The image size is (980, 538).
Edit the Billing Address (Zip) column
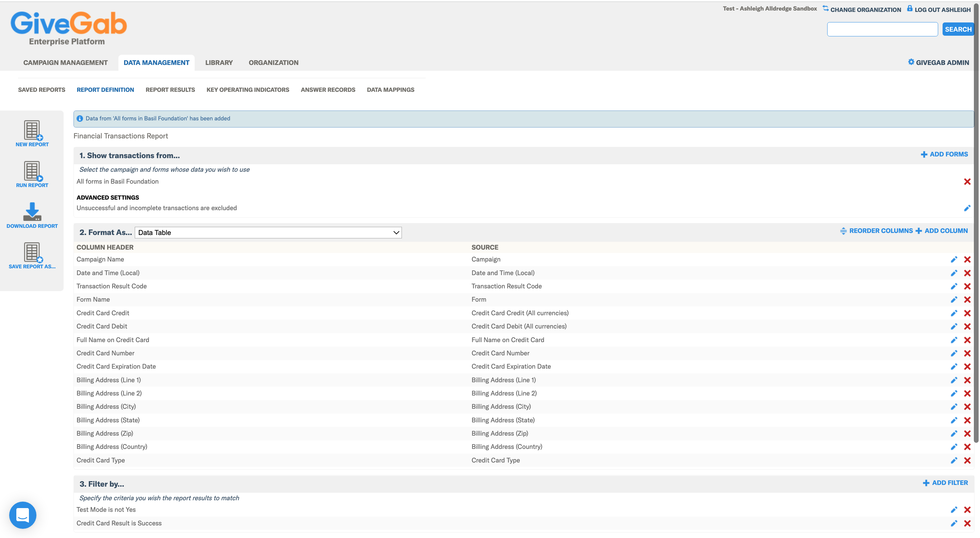click(954, 434)
